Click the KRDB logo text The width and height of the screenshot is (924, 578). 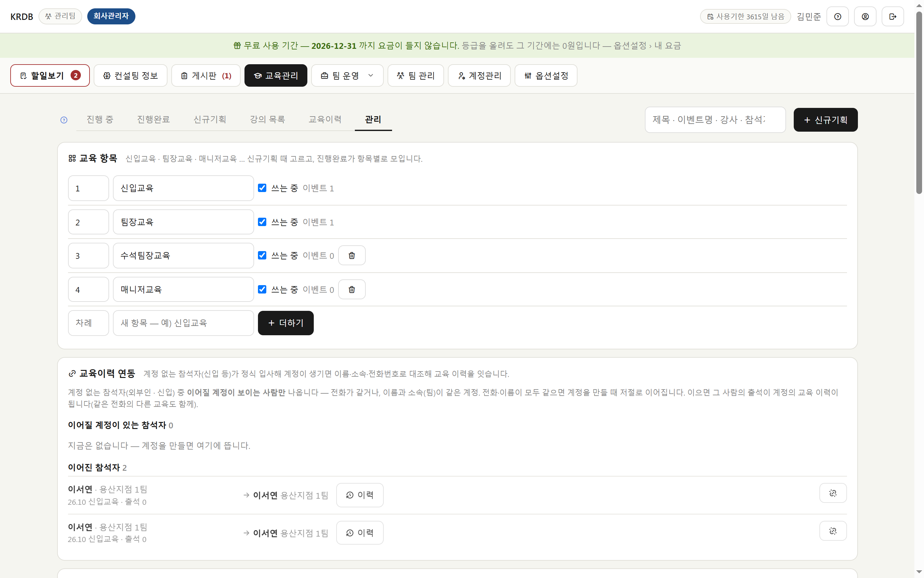pos(22,16)
